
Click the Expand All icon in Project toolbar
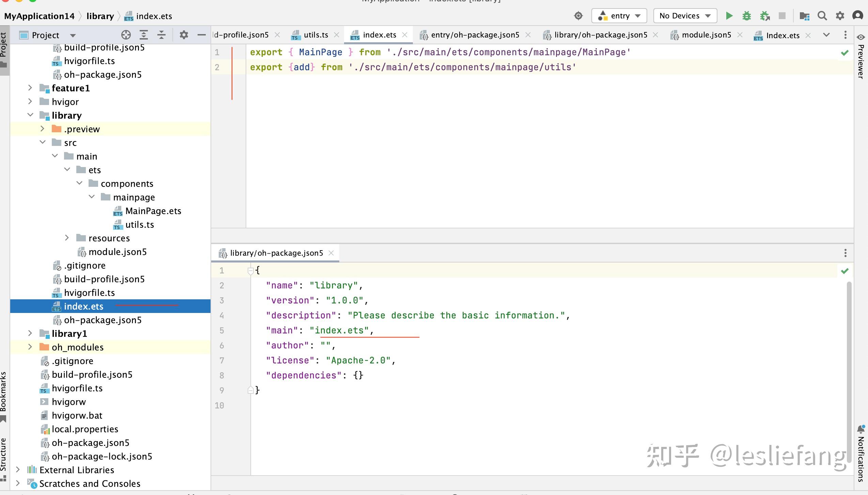click(144, 35)
